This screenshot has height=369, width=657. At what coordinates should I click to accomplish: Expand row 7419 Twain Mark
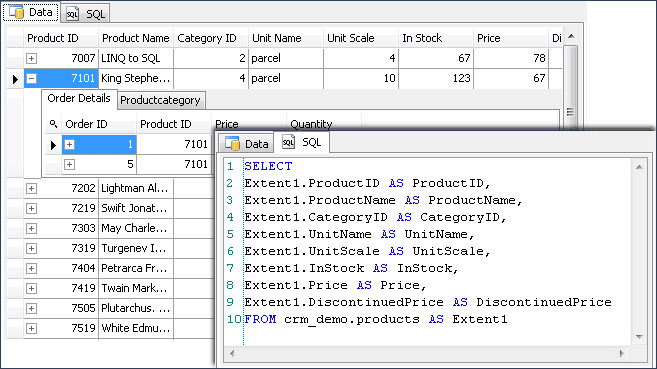[x=31, y=289]
